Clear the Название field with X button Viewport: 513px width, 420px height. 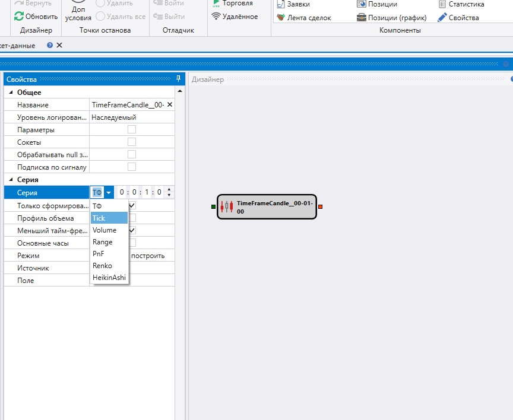point(169,104)
